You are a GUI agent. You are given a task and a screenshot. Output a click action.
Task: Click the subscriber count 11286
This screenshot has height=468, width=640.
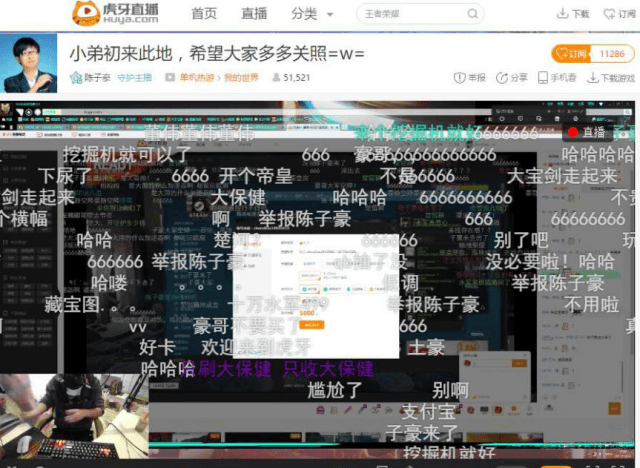(612, 54)
